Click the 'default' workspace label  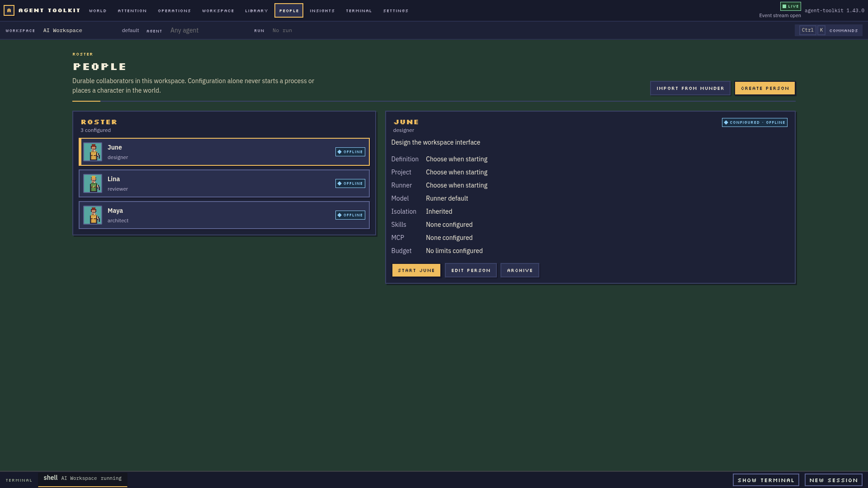point(130,30)
